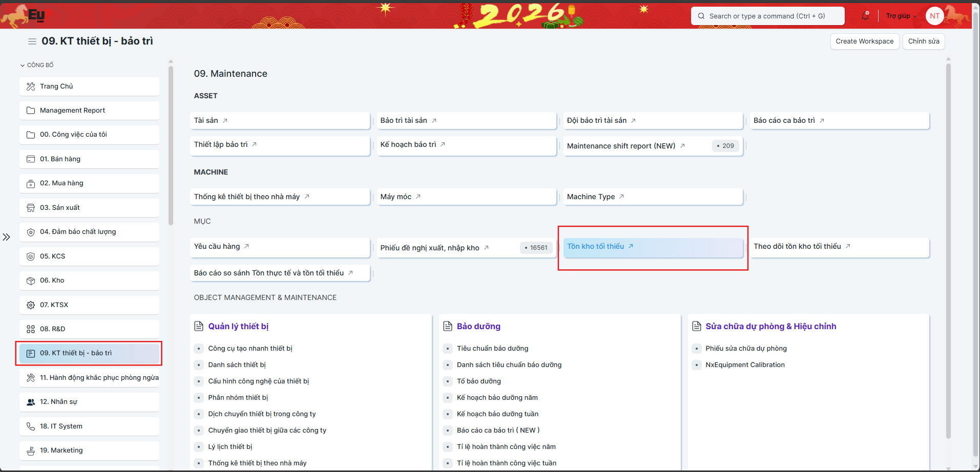980x472 pixels.
Task: Open the Trợ giúp help dropdown
Action: point(901,16)
